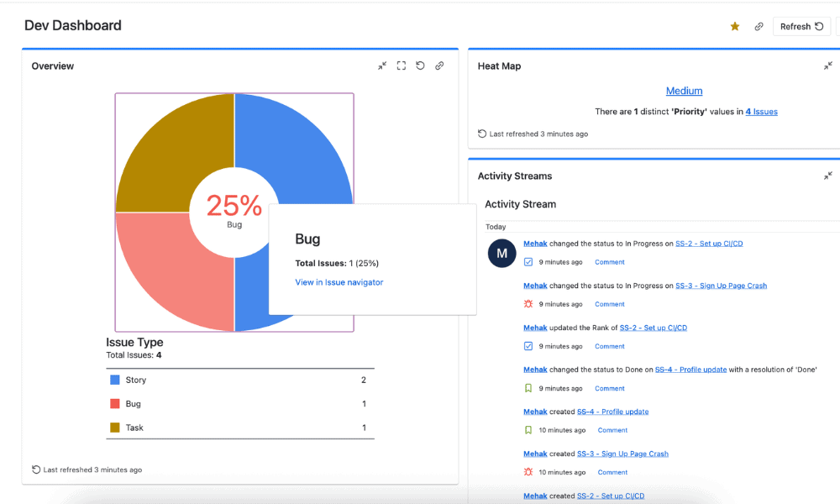The width and height of the screenshot is (840, 504).
Task: Open SS-3 Sign Up Page Crash status change link
Action: pyautogui.click(x=721, y=286)
